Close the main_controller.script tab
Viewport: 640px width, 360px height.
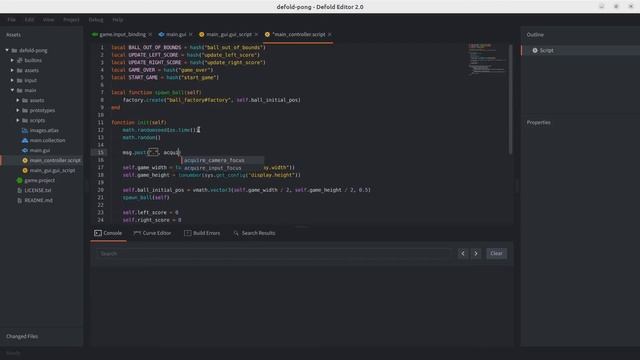pos(329,35)
